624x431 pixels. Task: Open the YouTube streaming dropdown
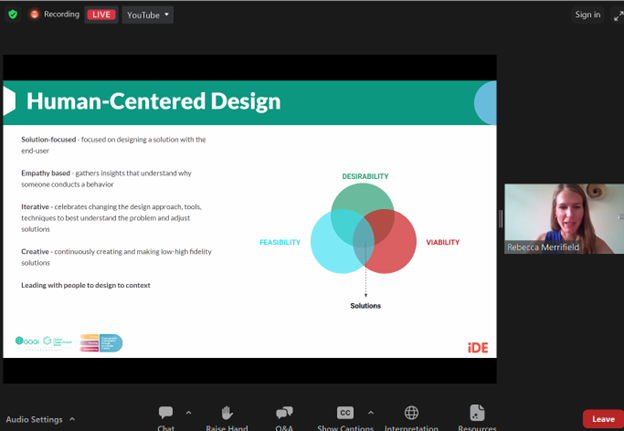coord(148,15)
